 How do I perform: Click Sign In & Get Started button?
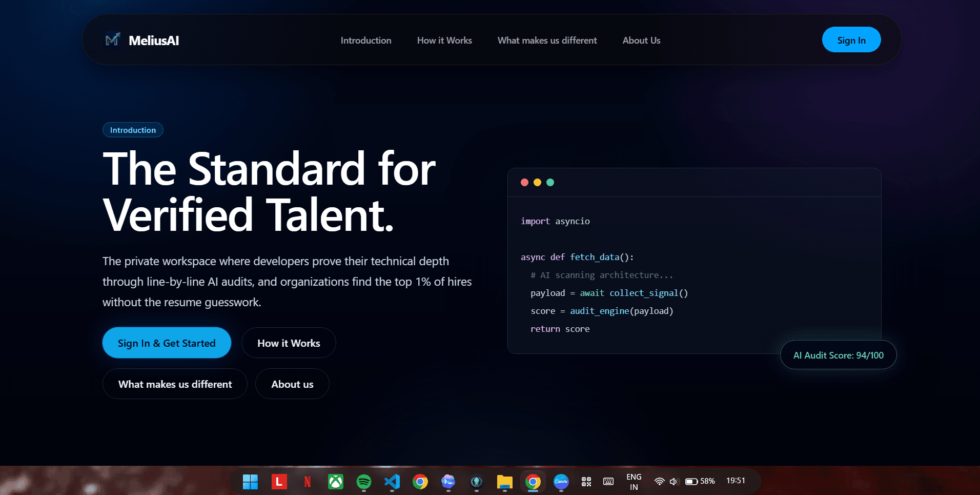tap(167, 343)
